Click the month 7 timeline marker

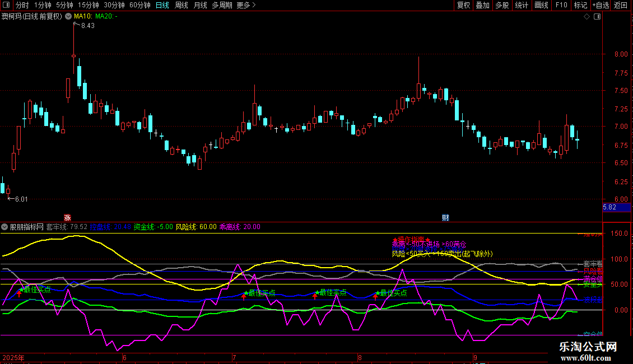pos(234,357)
